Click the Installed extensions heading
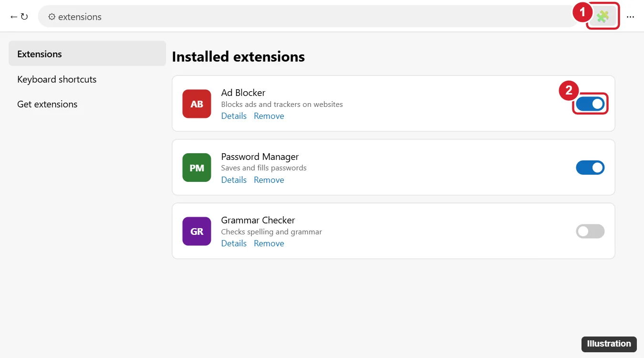The width and height of the screenshot is (644, 358). (238, 56)
